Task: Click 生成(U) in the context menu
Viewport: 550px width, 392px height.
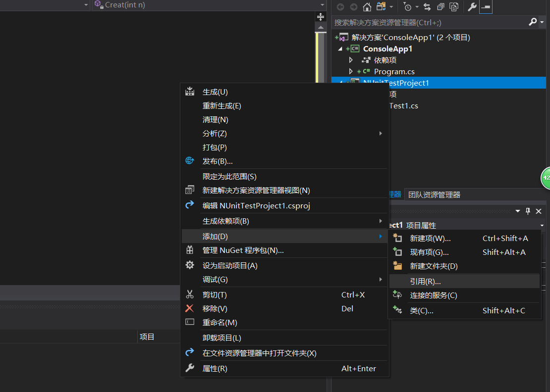Action: [284, 92]
